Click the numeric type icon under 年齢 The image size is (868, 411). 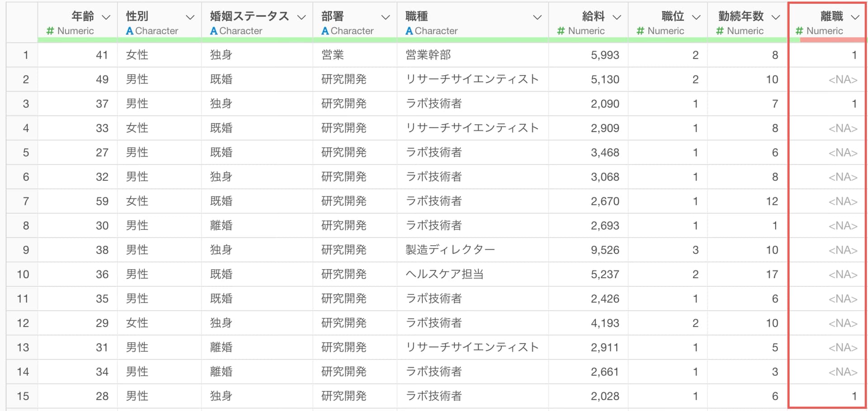50,31
